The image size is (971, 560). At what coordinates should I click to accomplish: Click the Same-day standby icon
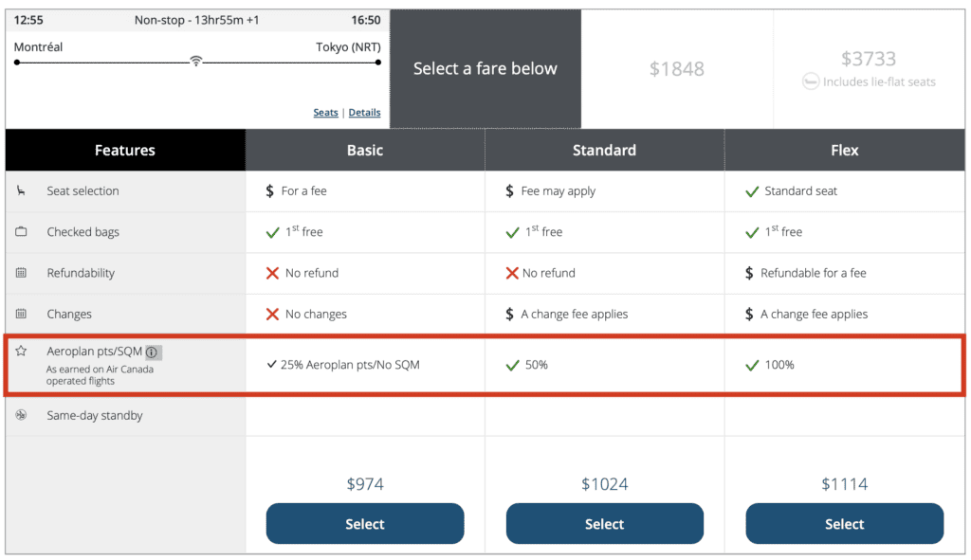(21, 415)
